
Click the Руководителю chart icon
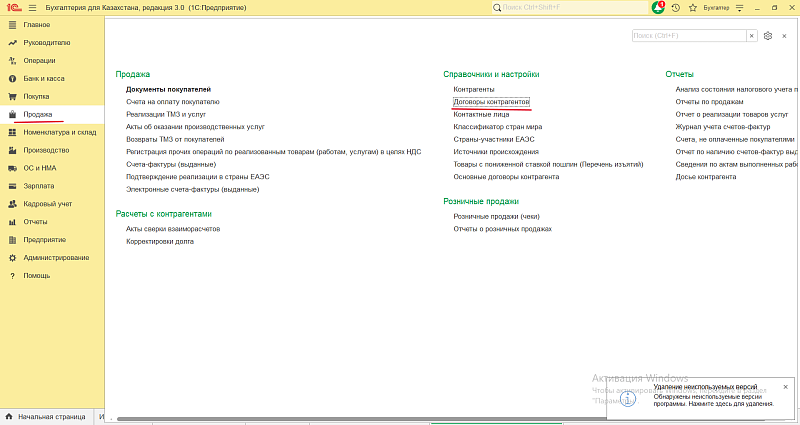pos(13,43)
